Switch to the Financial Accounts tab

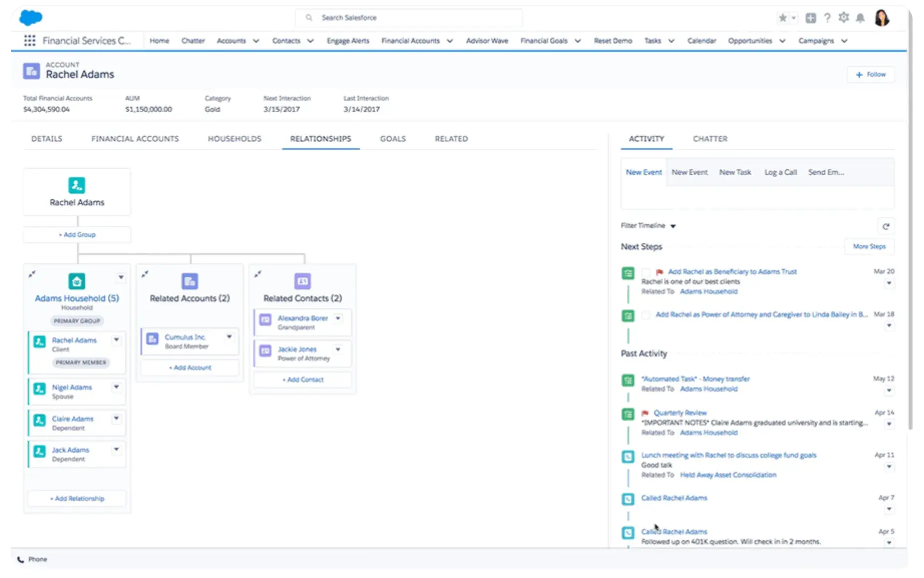(x=135, y=139)
